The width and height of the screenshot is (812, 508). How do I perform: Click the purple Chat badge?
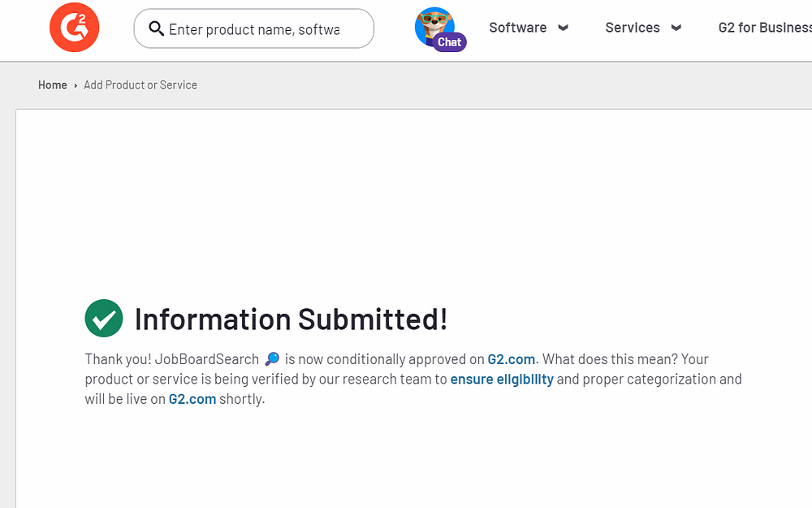pyautogui.click(x=449, y=42)
